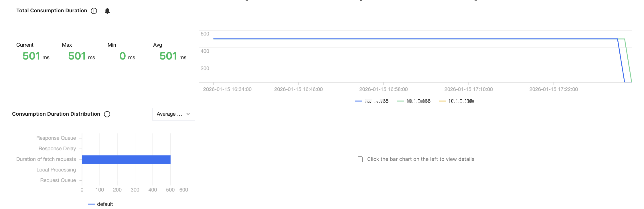
Task: Click the Current 501 ms value
Action: click(x=31, y=56)
